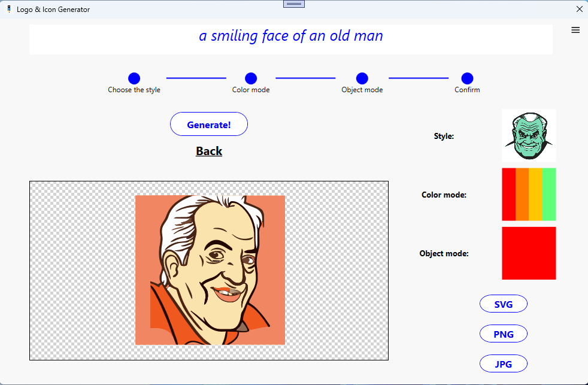
Task: Export the image as JPG
Action: coord(503,364)
